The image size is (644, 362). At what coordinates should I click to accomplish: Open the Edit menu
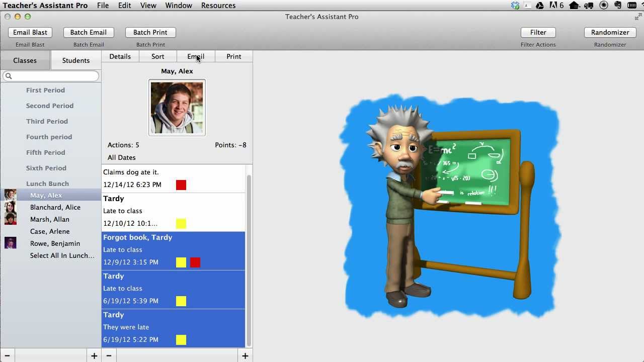(x=124, y=6)
